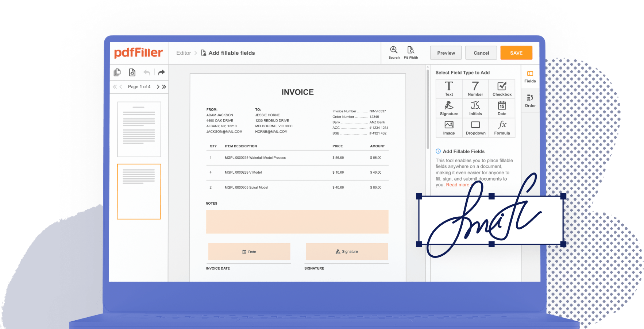Select the Initials field tool
This screenshot has width=644, height=329.
(475, 108)
